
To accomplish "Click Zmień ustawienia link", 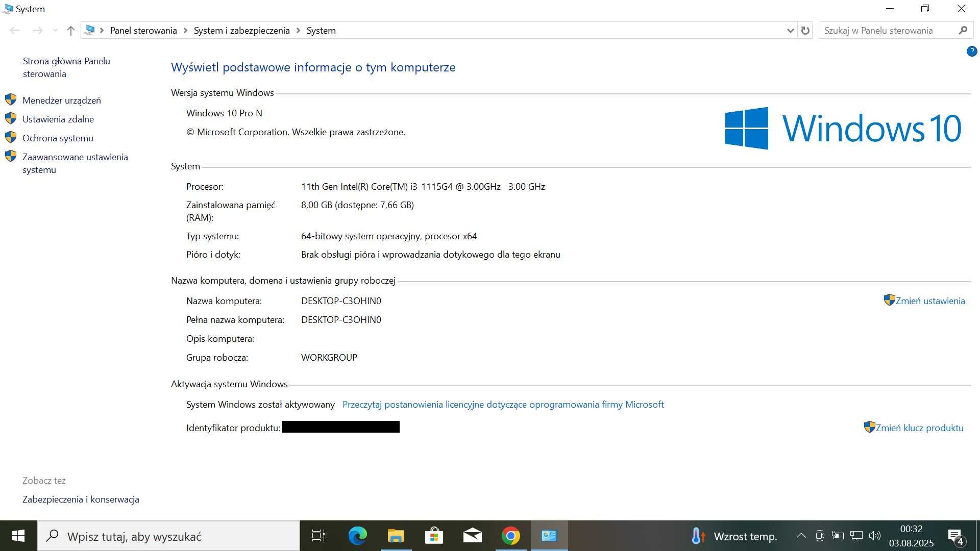I will point(930,301).
